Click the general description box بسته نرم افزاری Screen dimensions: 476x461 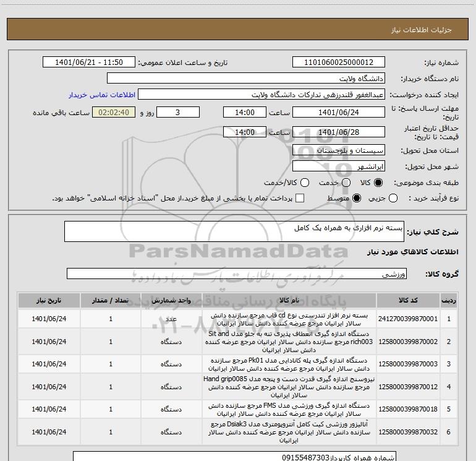[x=234, y=231]
